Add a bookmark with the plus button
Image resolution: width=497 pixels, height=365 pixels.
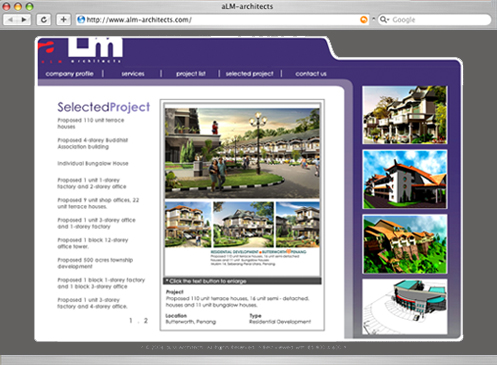pyautogui.click(x=63, y=20)
